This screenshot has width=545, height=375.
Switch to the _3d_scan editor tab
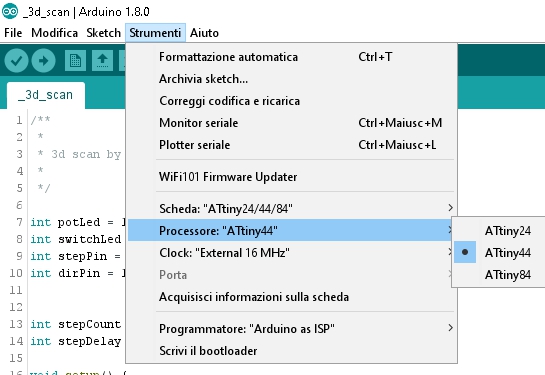[x=46, y=95]
